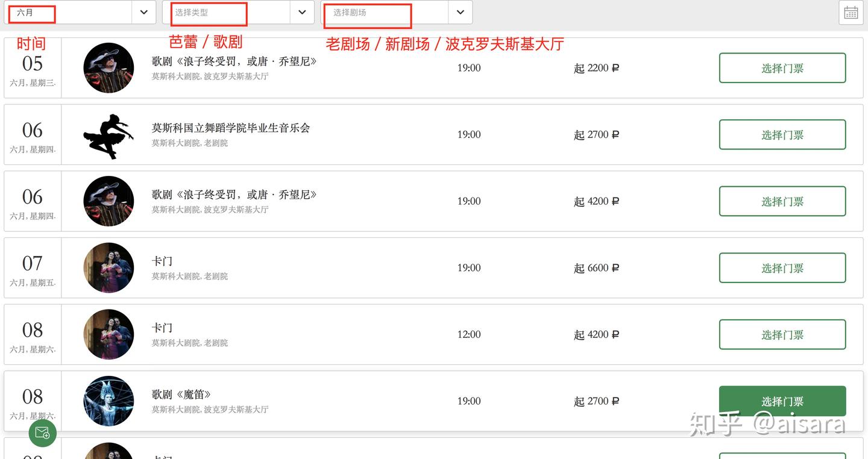Open the calendar view icon top right
Screen dimensions: 868x459
[x=850, y=12]
